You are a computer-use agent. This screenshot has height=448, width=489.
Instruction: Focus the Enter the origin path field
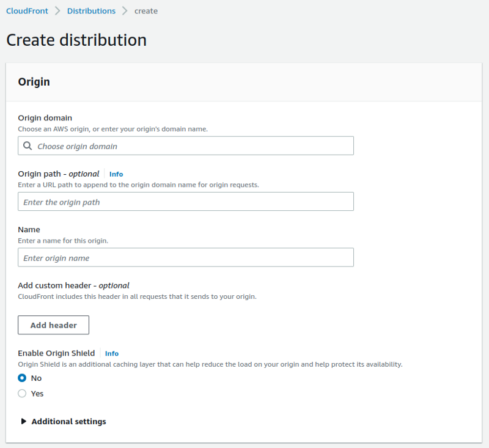click(x=186, y=202)
